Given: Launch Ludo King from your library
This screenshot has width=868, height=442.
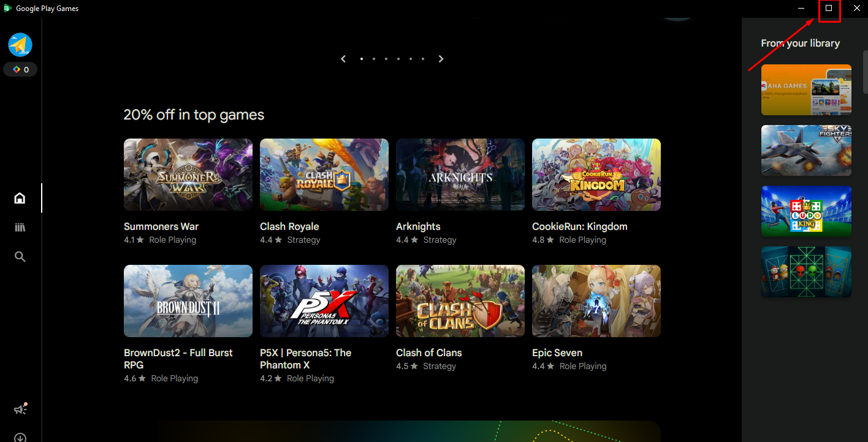Looking at the screenshot, I should coord(806,211).
